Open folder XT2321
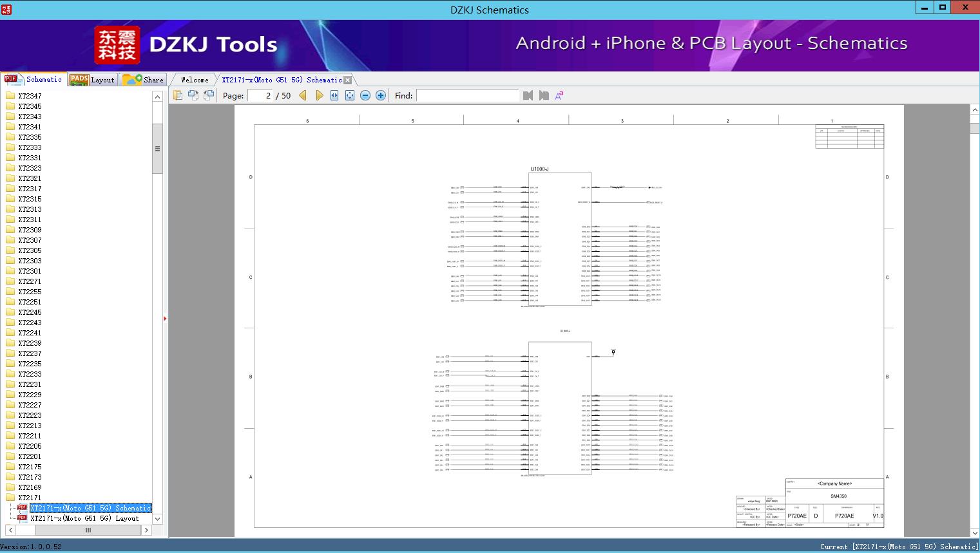Viewport: 980px width, 553px height. 30,178
